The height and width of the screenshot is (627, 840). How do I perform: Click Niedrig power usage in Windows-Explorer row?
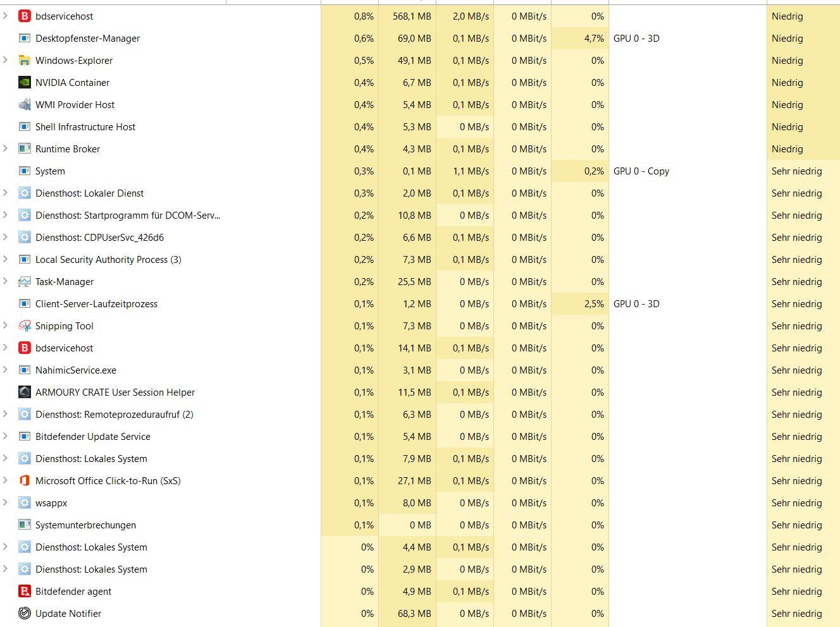tap(787, 61)
